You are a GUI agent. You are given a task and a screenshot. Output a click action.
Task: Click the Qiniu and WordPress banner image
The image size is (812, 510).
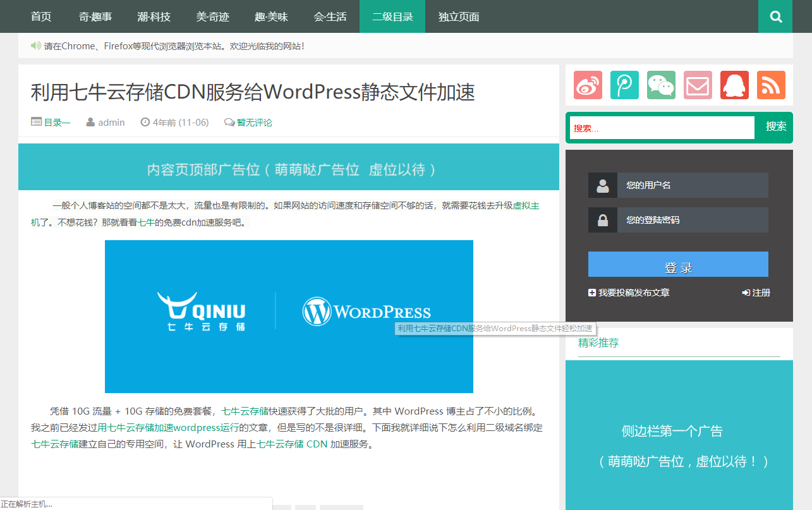click(x=289, y=317)
